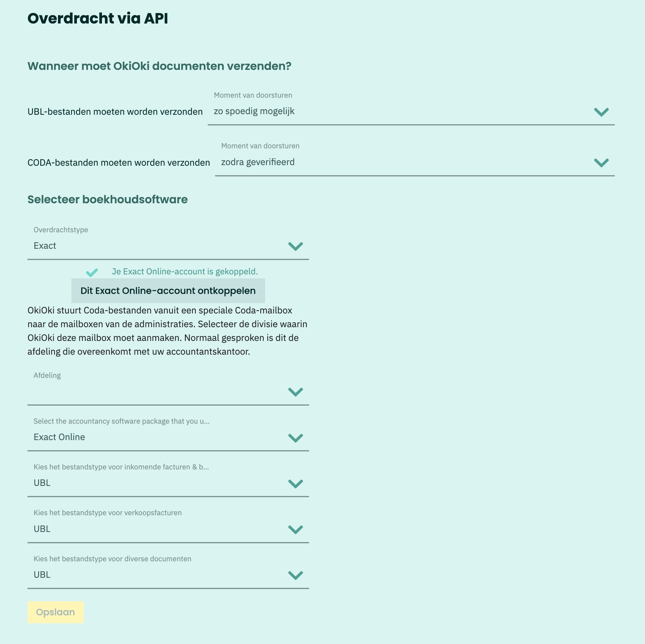Viewport: 645px width, 644px height.
Task: Click the green checkmark beside the gekoppeld message
Action: click(x=92, y=273)
